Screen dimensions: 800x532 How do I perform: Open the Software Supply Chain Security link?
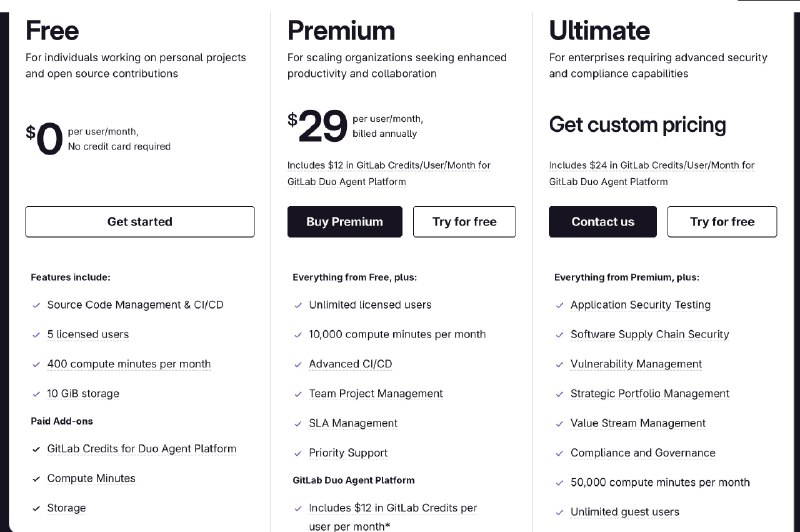tap(649, 334)
